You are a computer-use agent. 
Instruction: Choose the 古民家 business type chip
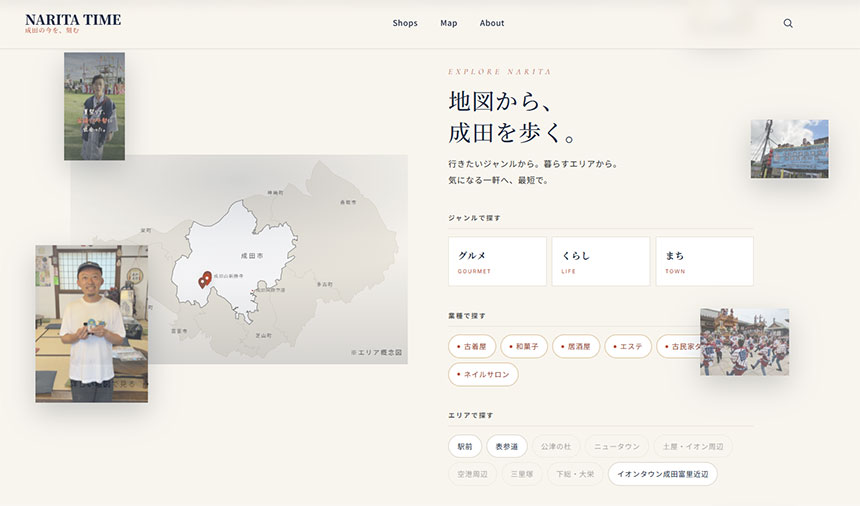coord(678,346)
